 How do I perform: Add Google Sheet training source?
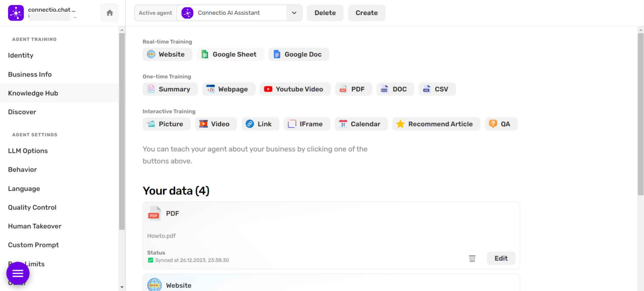coord(230,54)
